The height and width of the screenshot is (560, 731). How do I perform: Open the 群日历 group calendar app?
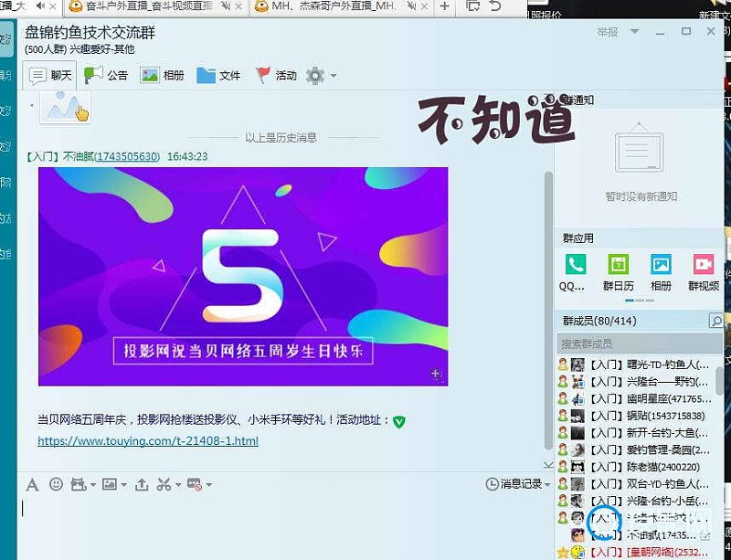(619, 272)
